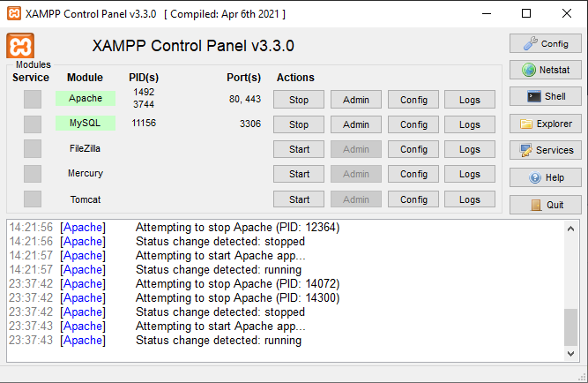The height and width of the screenshot is (383, 588).
Task: View Mercury Logs
Action: click(x=470, y=174)
